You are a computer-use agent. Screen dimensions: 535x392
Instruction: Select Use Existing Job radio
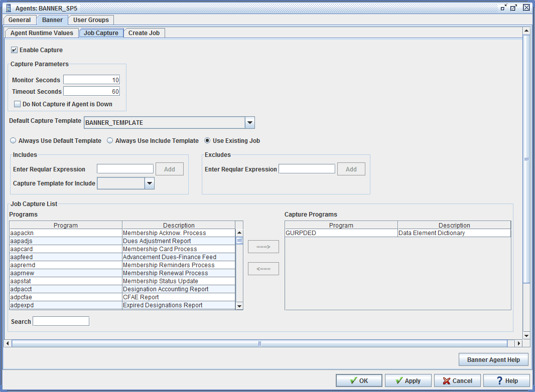pyautogui.click(x=207, y=140)
